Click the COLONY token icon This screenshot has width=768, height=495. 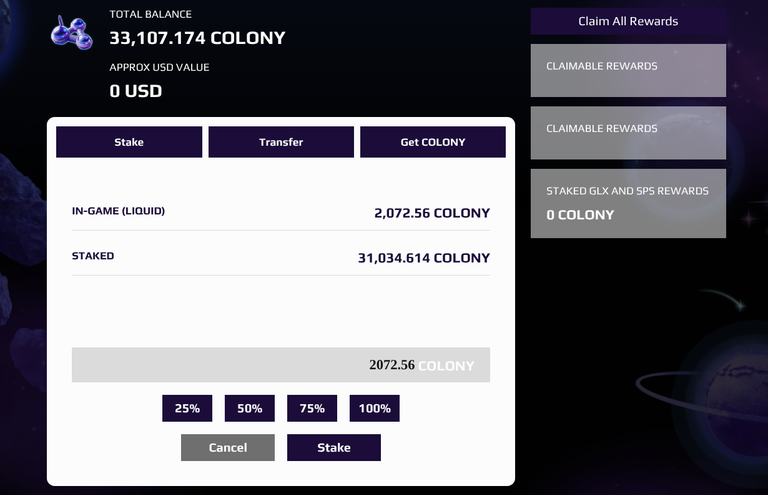point(72,33)
